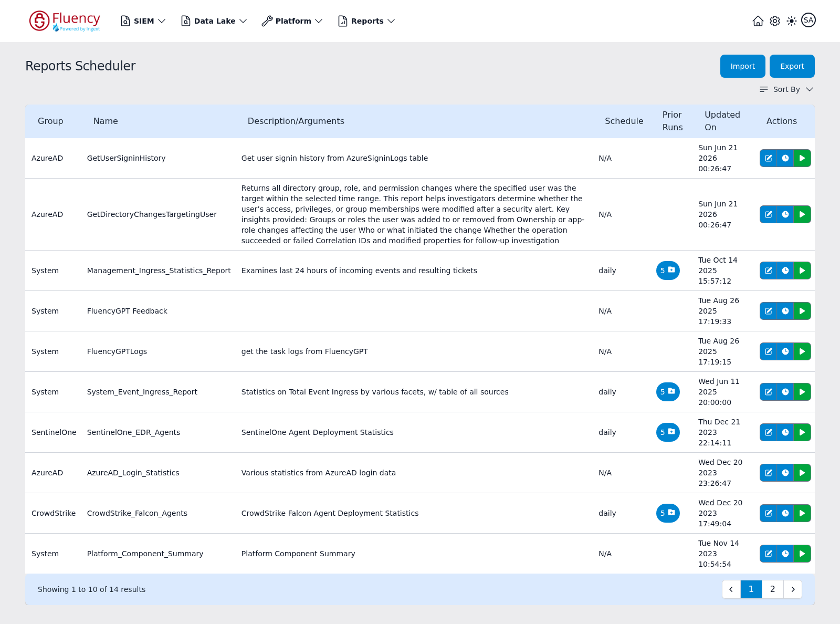Click the Updated On column header
Image resolution: width=840 pixels, height=624 pixels.
click(722, 121)
